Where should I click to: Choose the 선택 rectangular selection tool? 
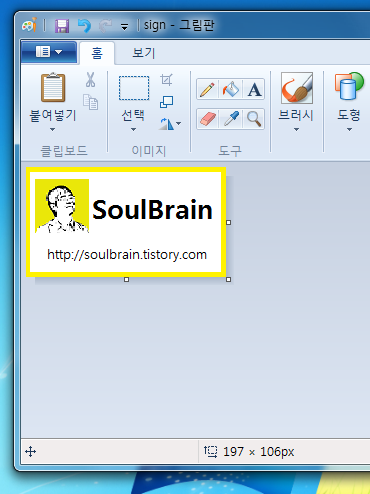[134, 88]
